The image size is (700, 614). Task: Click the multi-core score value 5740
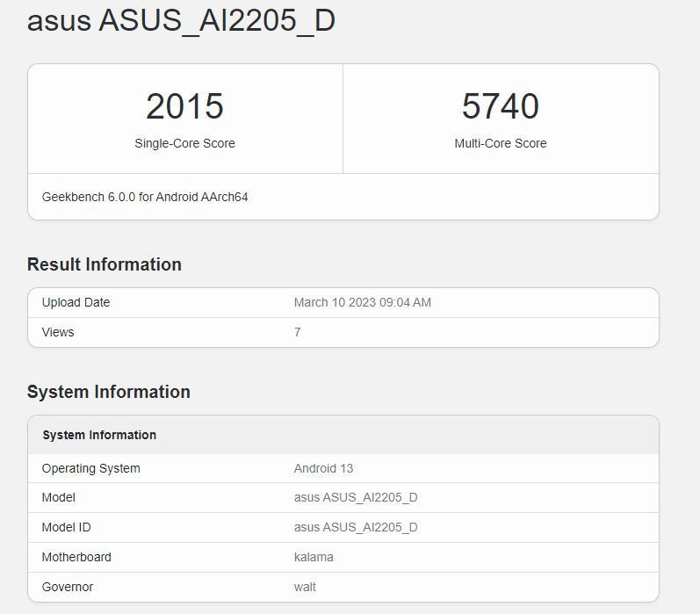(501, 106)
